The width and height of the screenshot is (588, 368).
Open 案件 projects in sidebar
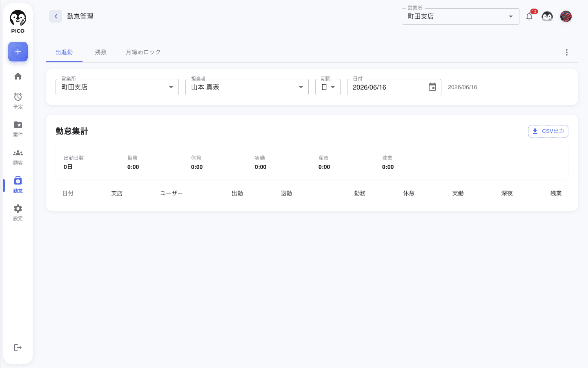point(18,129)
